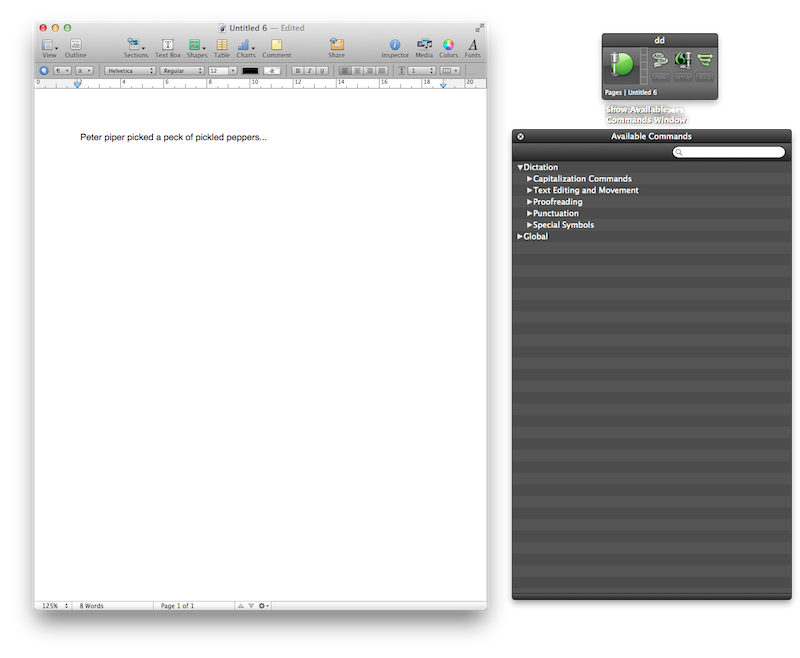800x658 pixels.
Task: Open the 125% zoom popup
Action: point(55,605)
